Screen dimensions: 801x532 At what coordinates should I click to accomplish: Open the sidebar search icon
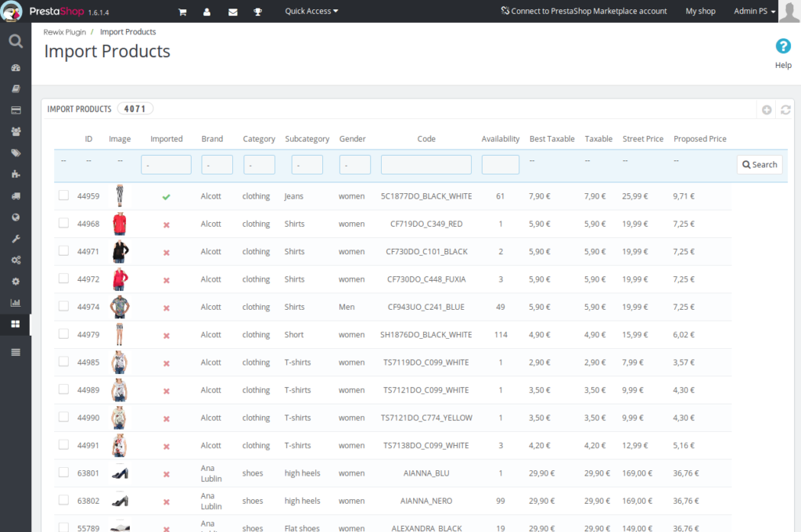click(x=16, y=41)
